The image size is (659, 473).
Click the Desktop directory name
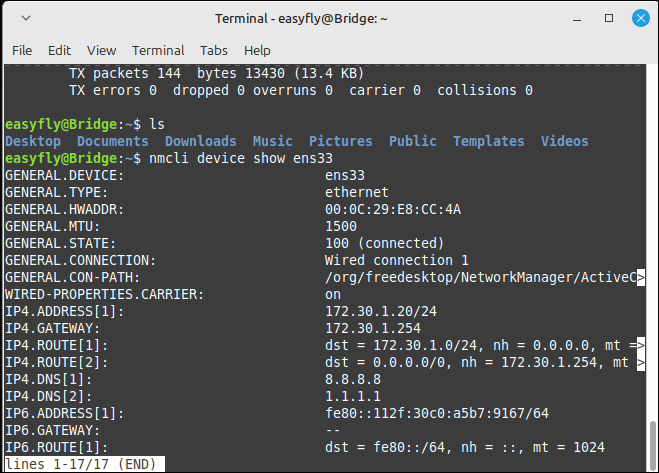pos(33,141)
